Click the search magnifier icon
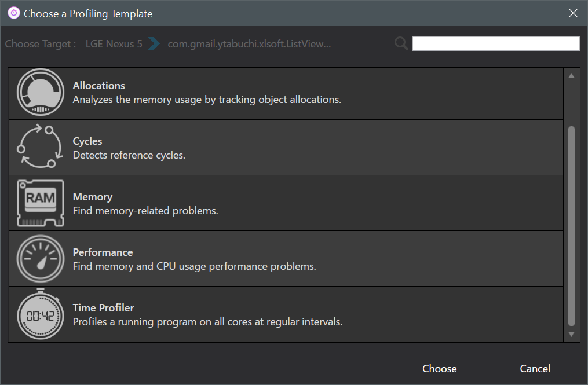 401,43
